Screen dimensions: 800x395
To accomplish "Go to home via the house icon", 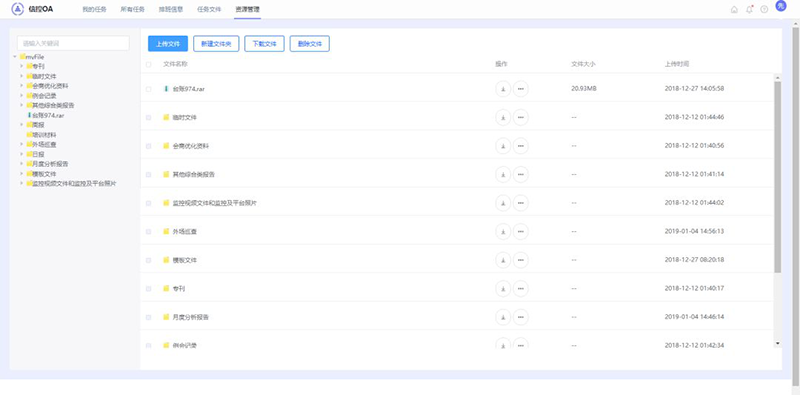I will pyautogui.click(x=734, y=9).
